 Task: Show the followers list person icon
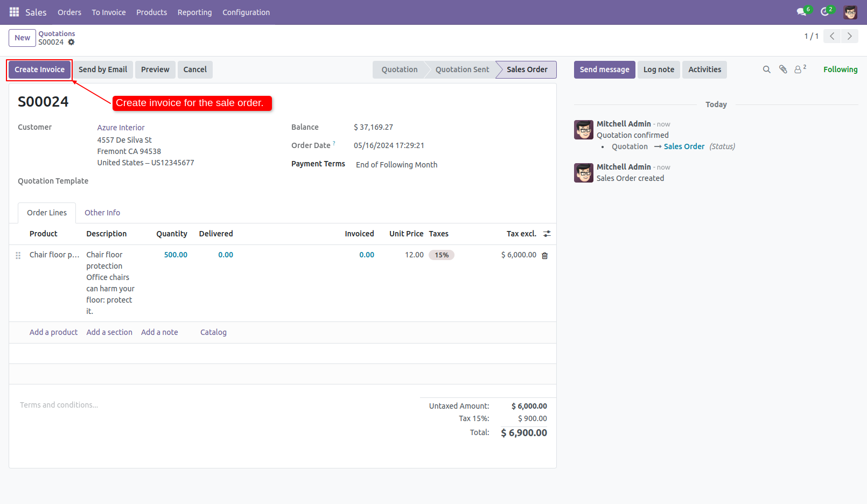pyautogui.click(x=798, y=69)
